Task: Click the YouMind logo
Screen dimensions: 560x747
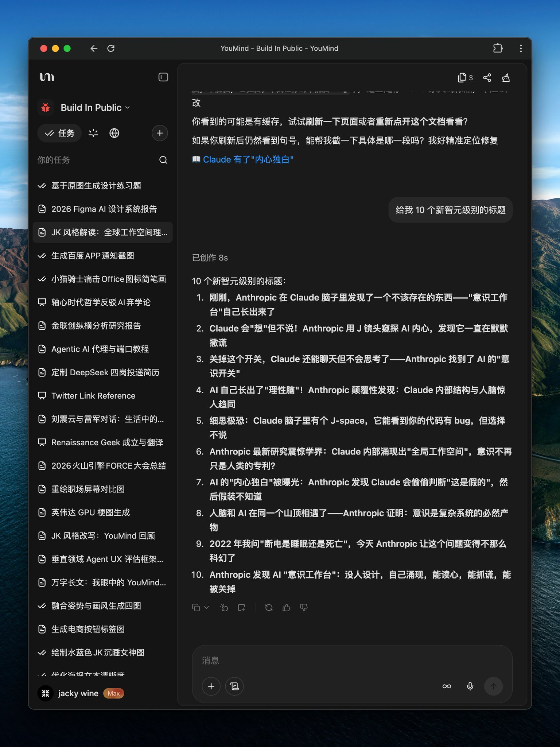Action: click(47, 77)
